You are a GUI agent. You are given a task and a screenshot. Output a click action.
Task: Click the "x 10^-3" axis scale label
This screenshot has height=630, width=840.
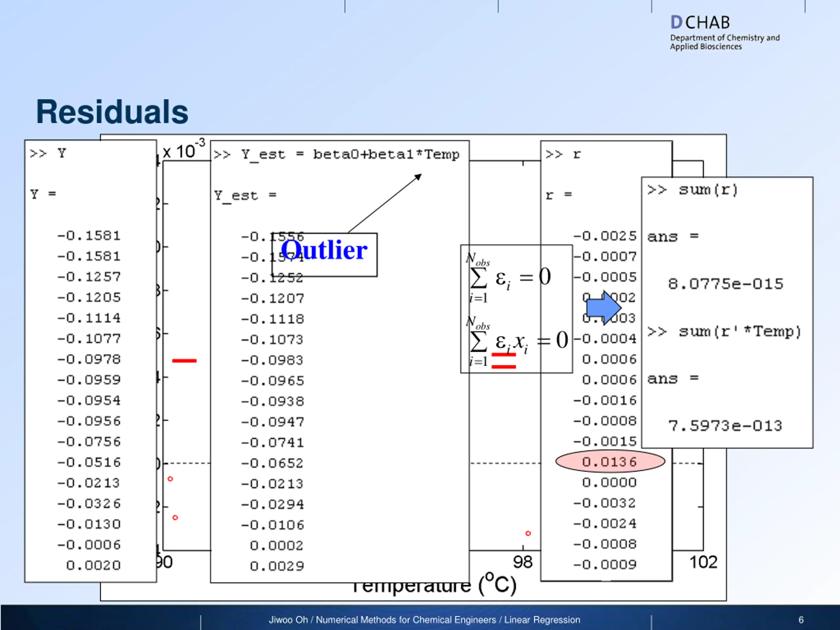(x=184, y=150)
